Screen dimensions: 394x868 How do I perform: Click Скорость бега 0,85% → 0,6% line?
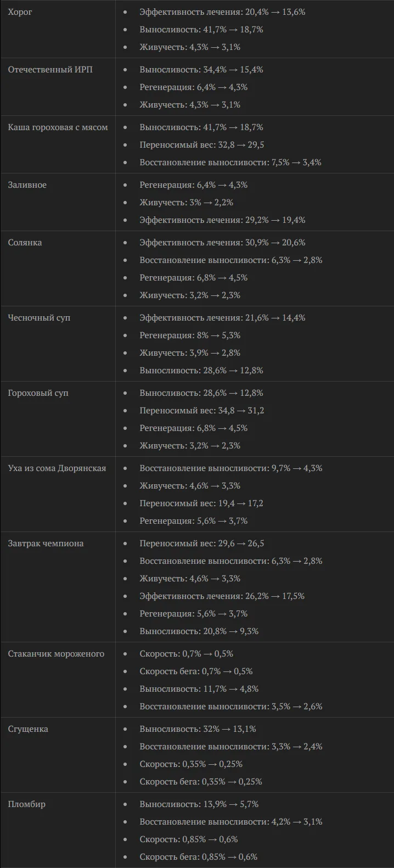pyautogui.click(x=198, y=857)
